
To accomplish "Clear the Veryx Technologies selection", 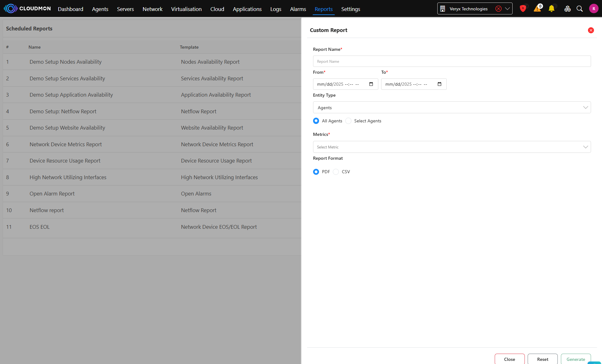I will 498,9.
